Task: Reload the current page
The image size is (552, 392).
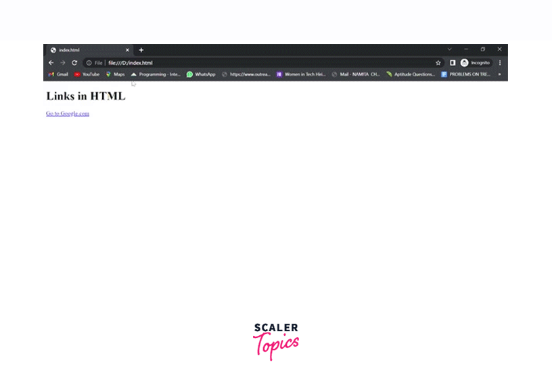Action: tap(74, 62)
